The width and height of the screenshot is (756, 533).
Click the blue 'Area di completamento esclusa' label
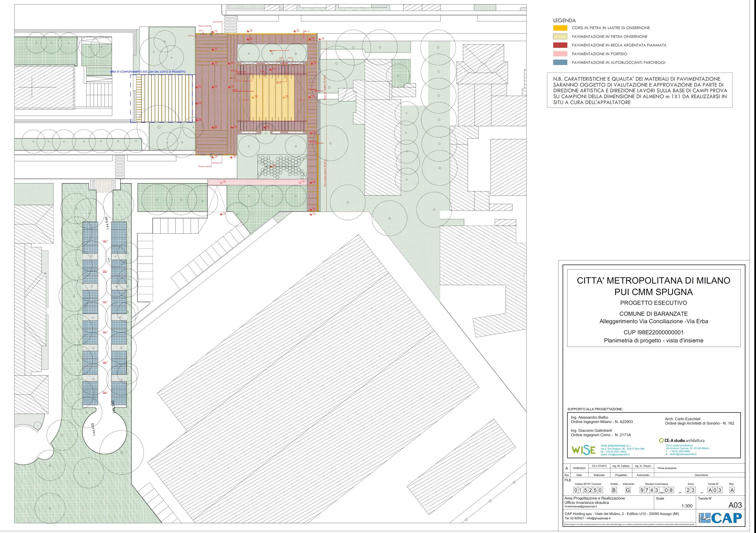(x=148, y=71)
